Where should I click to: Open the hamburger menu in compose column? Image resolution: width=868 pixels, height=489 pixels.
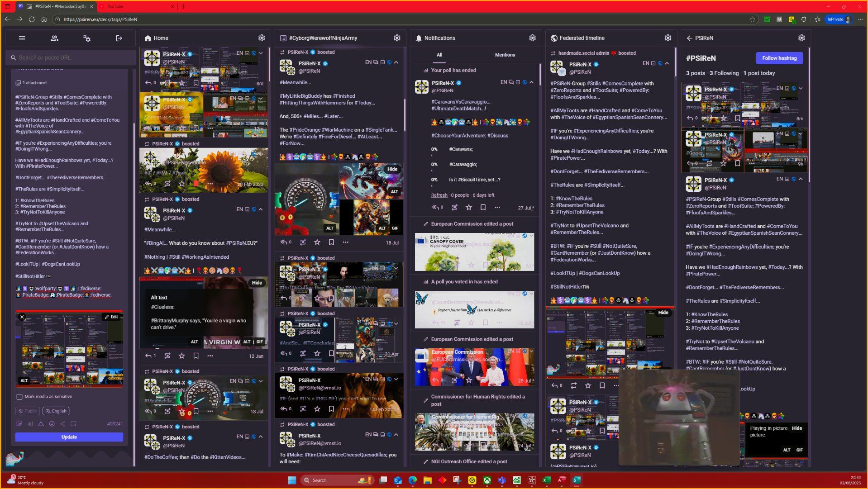coord(22,38)
